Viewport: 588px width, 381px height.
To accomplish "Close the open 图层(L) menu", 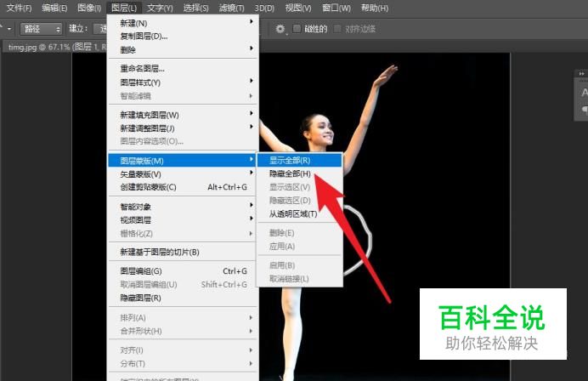I will point(124,8).
